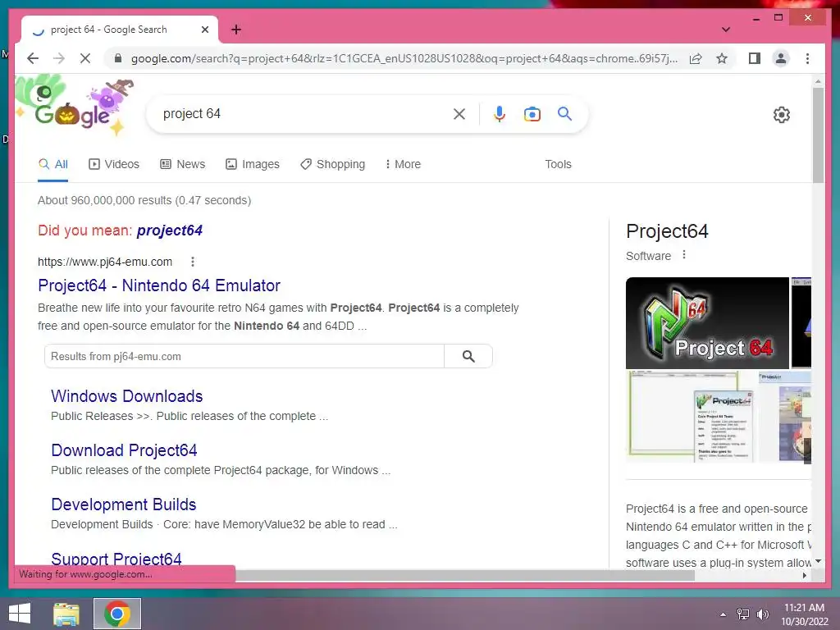Go back to the previous page
Image resolution: width=840 pixels, height=630 pixels.
pos(33,58)
